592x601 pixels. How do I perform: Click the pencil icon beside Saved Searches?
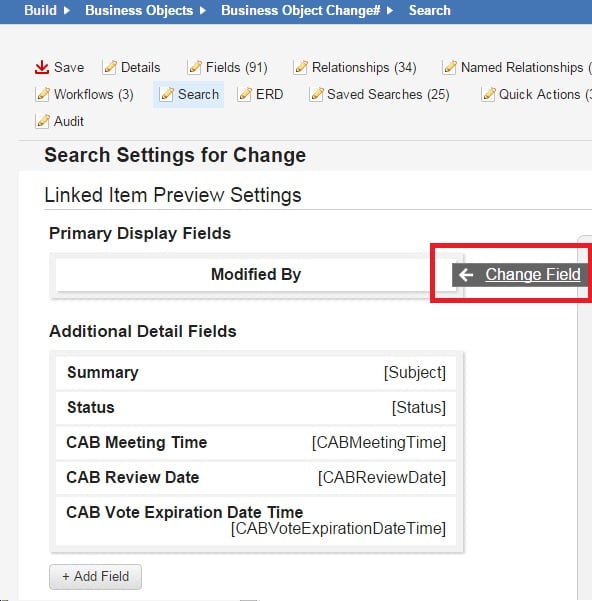[316, 94]
